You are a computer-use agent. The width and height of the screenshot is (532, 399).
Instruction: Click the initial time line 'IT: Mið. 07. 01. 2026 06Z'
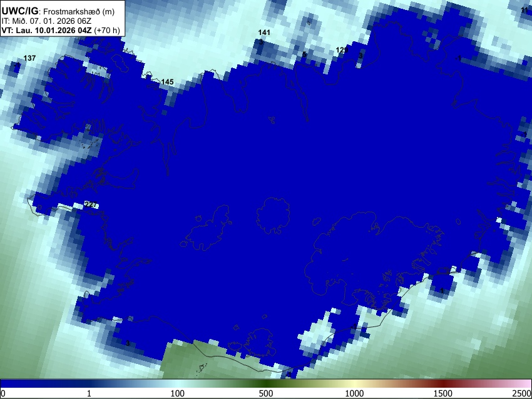46,21
